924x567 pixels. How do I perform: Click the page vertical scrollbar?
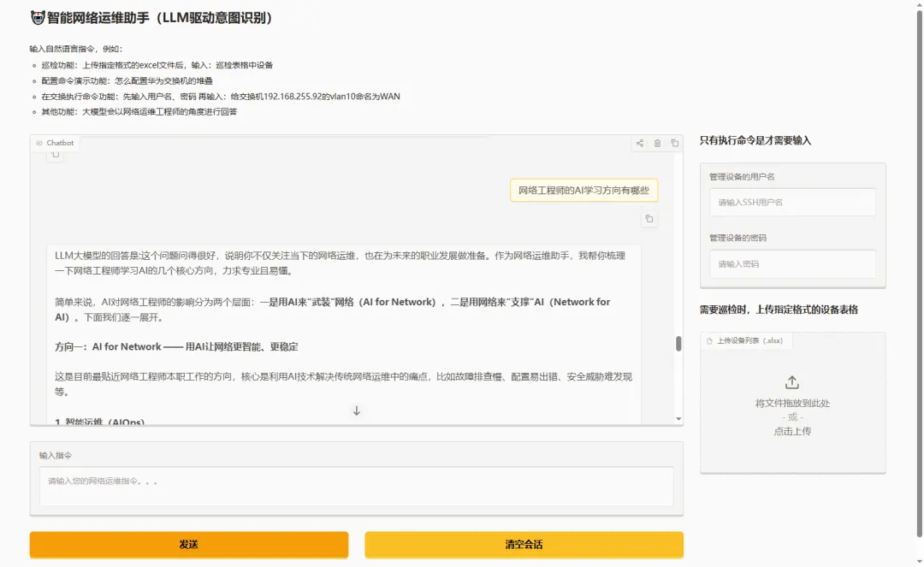coord(919,274)
